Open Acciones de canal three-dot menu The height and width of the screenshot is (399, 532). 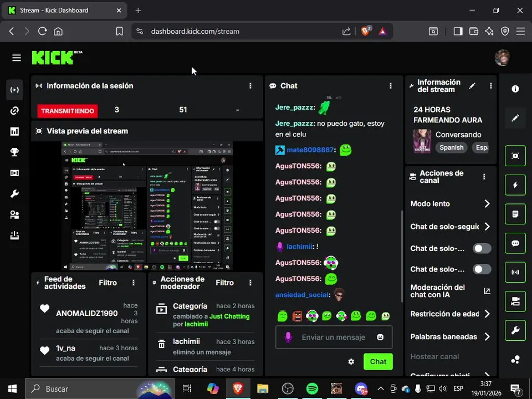[x=484, y=176]
